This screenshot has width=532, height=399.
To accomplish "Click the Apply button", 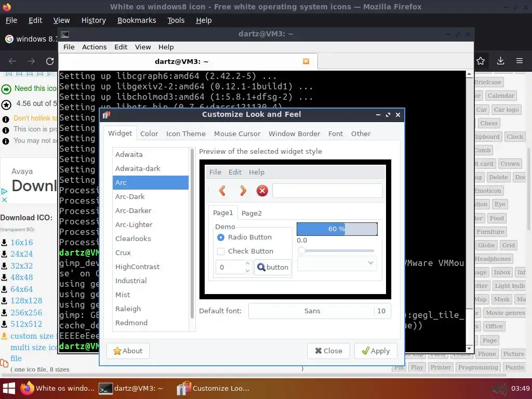I will click(376, 351).
